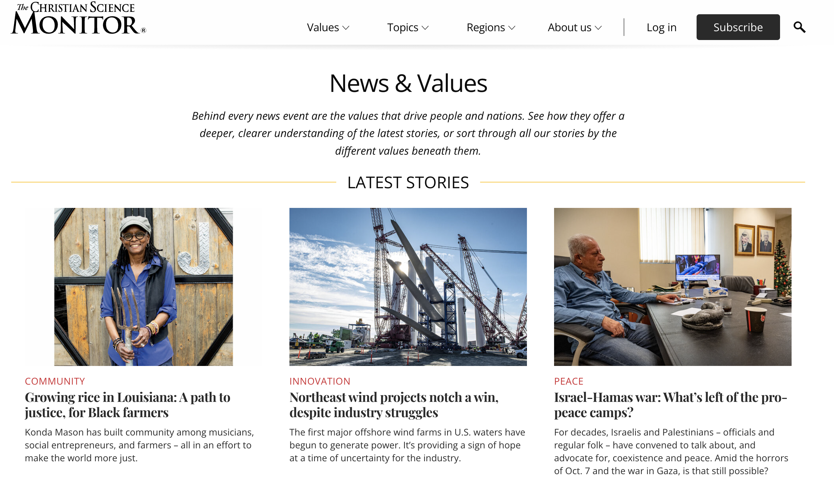Expand the Topics dropdown chevron
Image resolution: width=834 pixels, height=504 pixels.
(425, 28)
